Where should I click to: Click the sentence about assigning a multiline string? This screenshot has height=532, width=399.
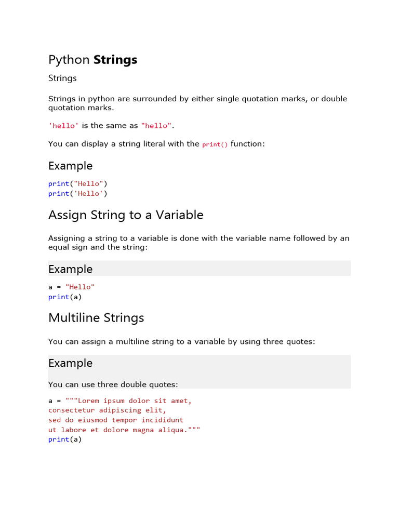tap(182, 341)
